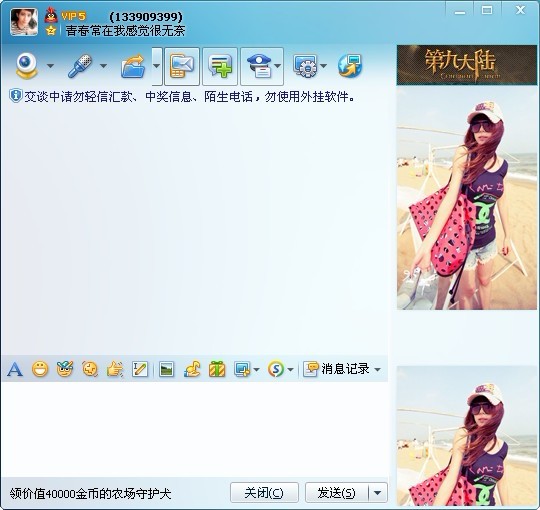Image resolution: width=540 pixels, height=510 pixels.
Task: Click the red QQ penguin membership icon
Action: click(51, 15)
